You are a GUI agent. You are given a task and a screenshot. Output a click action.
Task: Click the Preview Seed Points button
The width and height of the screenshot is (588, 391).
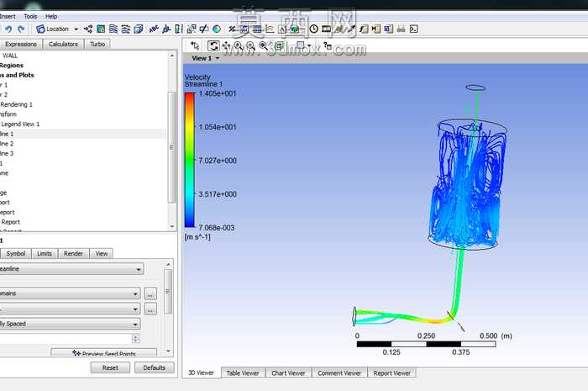pos(104,352)
